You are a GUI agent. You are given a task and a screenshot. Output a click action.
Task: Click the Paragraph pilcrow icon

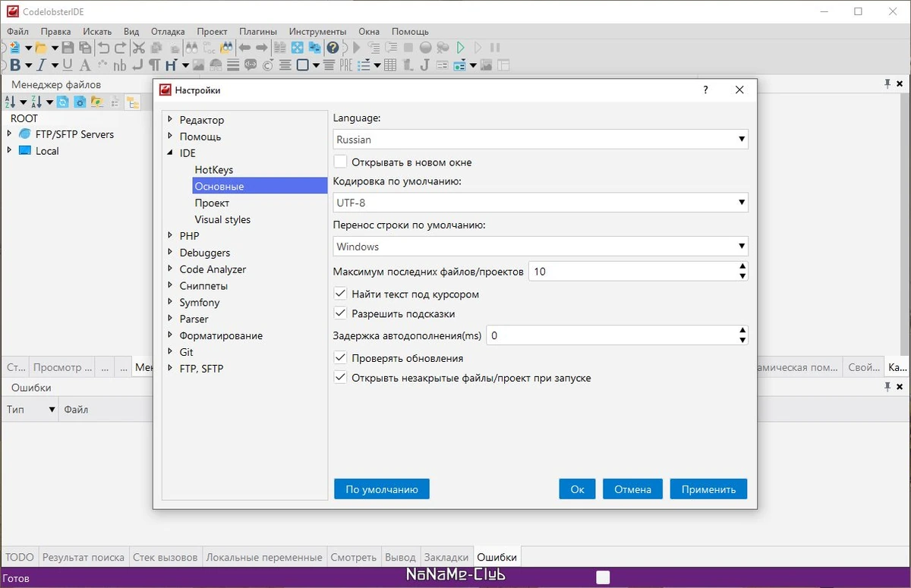click(155, 65)
